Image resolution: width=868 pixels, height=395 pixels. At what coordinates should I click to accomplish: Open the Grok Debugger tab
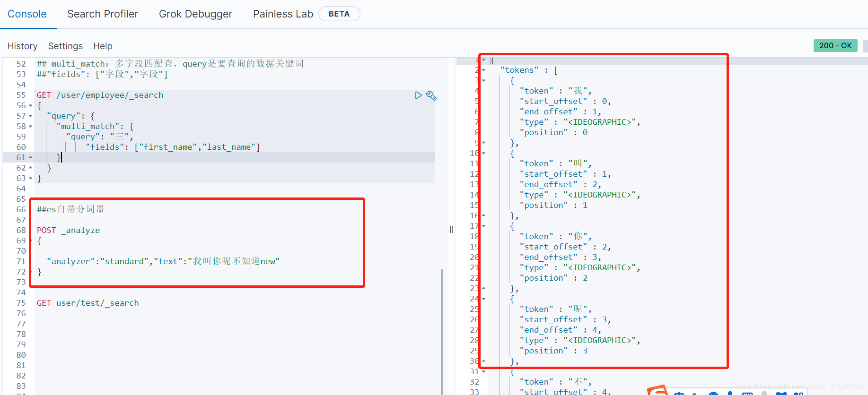tap(195, 14)
